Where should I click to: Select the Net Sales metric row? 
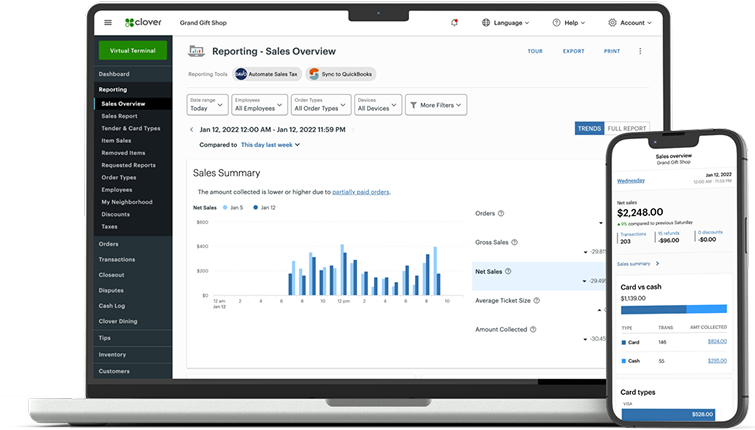[538, 271]
